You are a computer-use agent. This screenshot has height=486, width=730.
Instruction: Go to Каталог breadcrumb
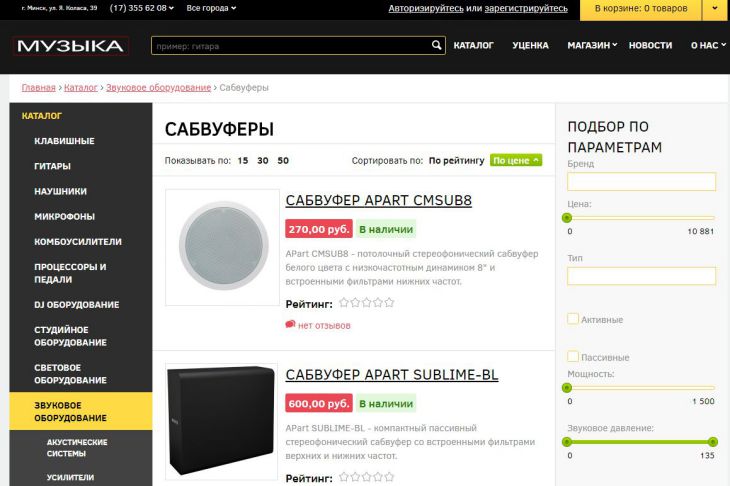[81, 87]
